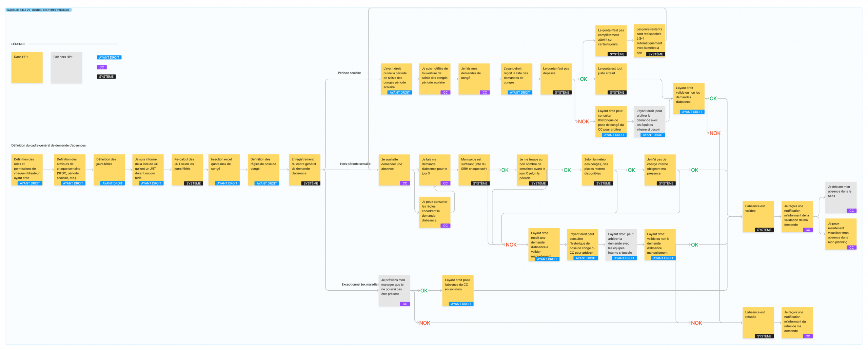Select the note "Je fais mes demandes de congé"
This screenshot has height=350, width=868.
[x=474, y=79]
